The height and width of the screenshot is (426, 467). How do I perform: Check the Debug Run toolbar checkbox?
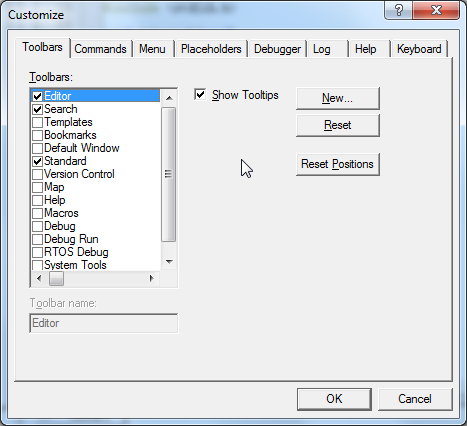point(37,239)
